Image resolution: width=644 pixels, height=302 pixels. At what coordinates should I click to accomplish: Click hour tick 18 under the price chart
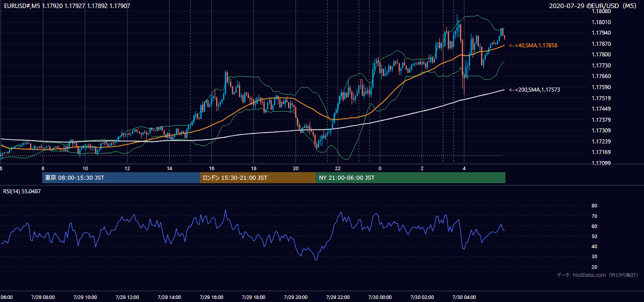253,168
